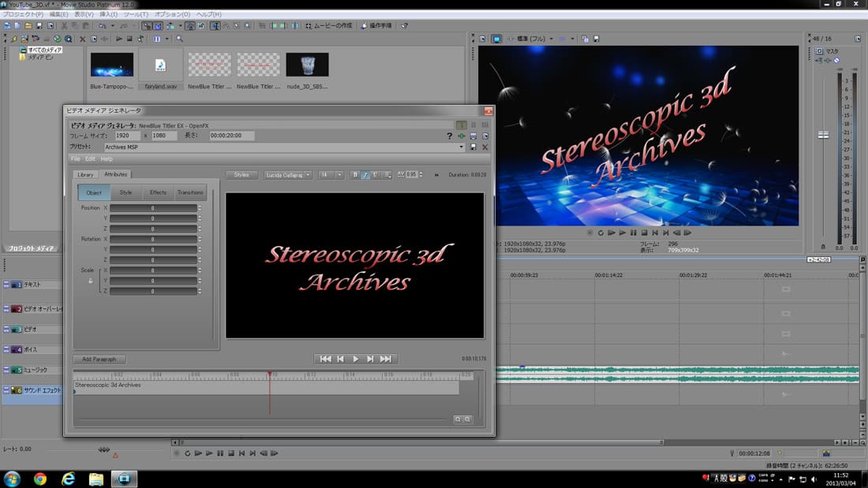The image size is (868, 488).
Task: Select the Effects attributes tab
Action: 158,192
